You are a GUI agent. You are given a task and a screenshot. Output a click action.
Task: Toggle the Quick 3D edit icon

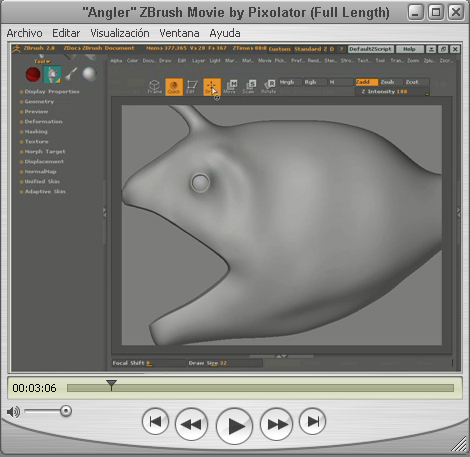pos(174,87)
